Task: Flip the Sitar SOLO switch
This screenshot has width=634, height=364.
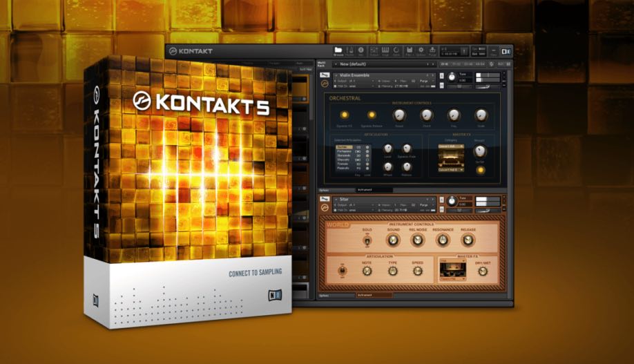Action: pos(367,241)
